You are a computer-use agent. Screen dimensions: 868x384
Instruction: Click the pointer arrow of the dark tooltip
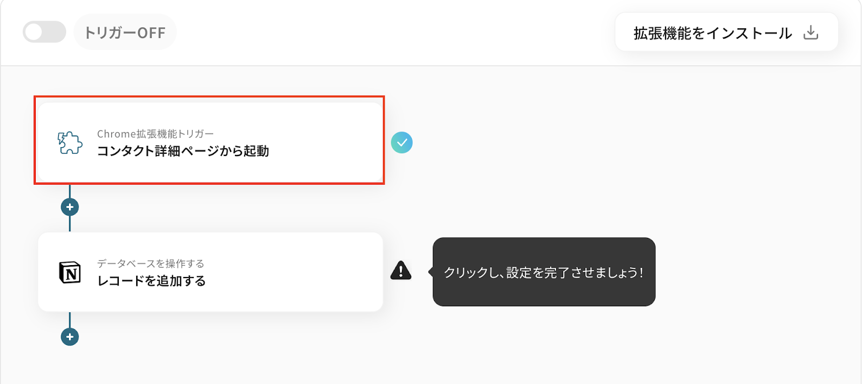[x=431, y=272]
